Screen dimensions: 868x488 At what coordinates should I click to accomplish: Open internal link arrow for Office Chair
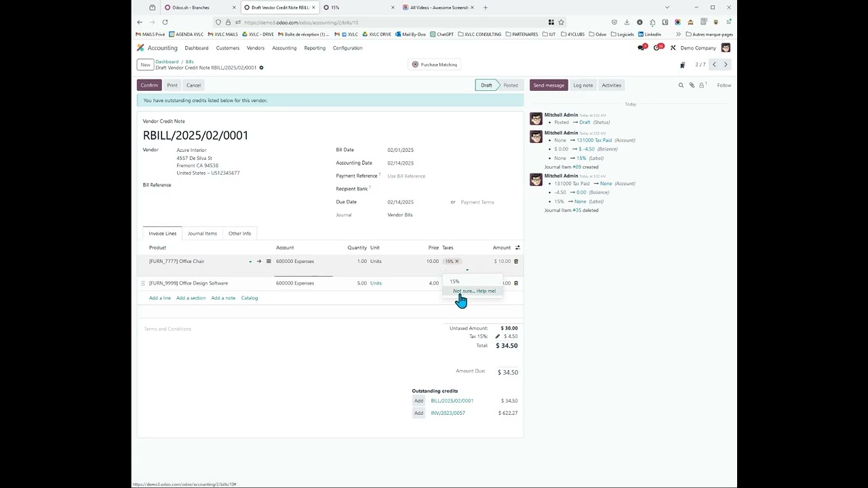259,262
